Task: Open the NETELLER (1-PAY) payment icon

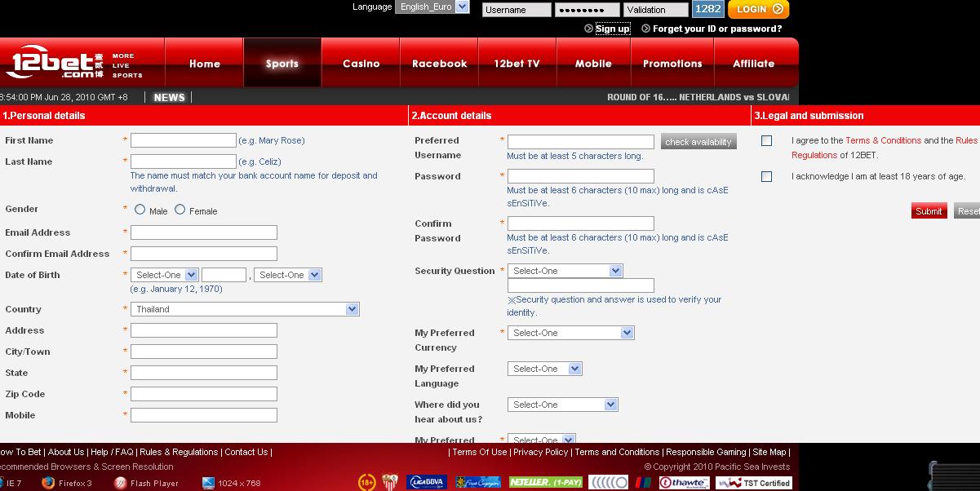Action: pyautogui.click(x=545, y=482)
